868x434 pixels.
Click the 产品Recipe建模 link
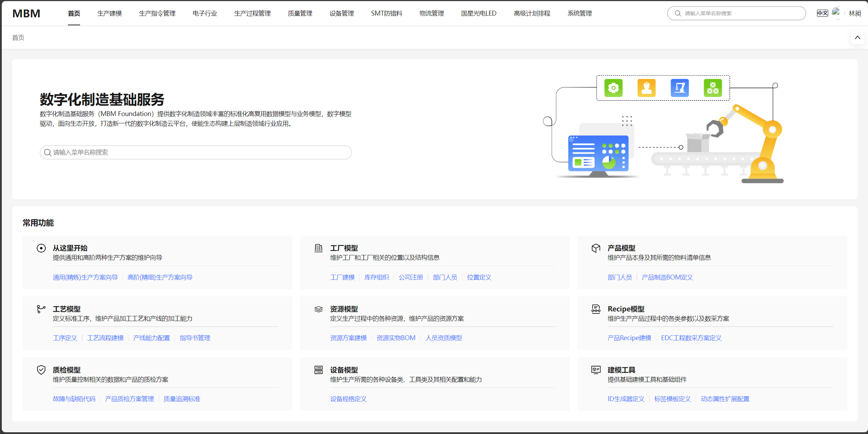[x=629, y=338]
